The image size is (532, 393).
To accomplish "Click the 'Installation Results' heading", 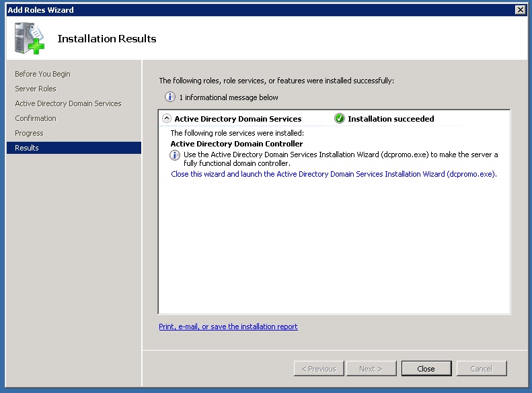I will (106, 38).
